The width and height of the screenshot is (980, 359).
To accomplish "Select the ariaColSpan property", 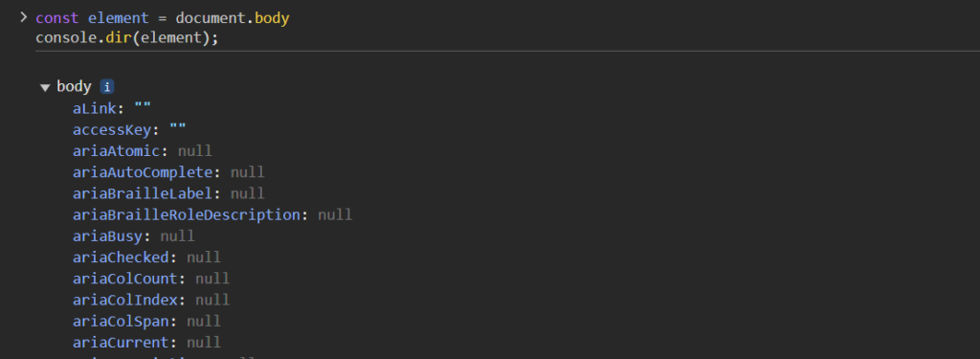I will (121, 322).
